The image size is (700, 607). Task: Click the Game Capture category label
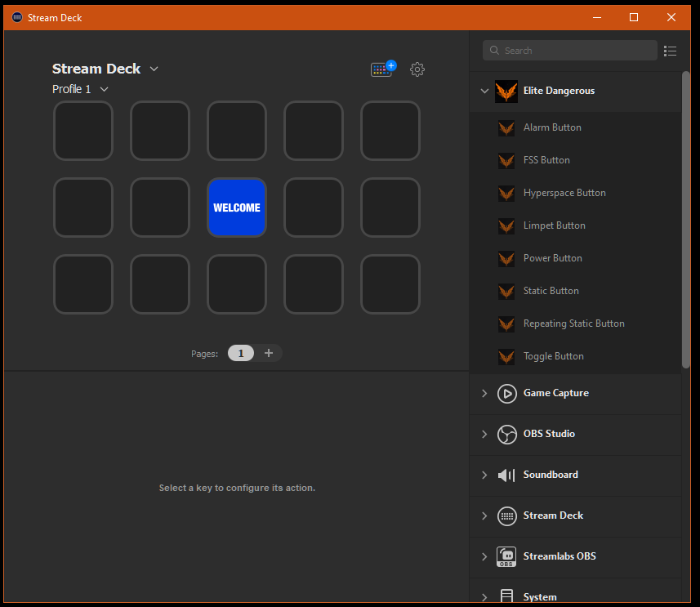tap(555, 393)
